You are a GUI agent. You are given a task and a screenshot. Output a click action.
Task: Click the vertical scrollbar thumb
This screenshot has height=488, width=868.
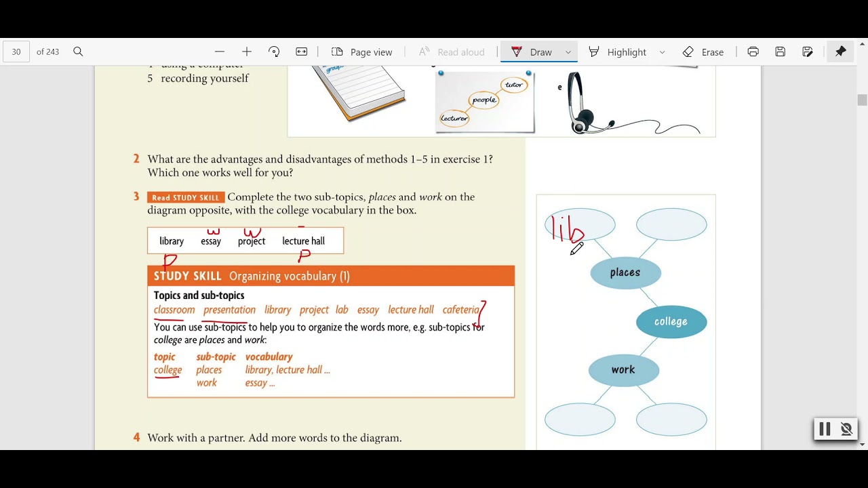click(x=862, y=100)
